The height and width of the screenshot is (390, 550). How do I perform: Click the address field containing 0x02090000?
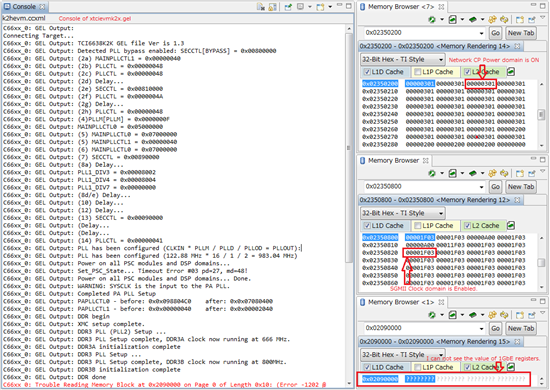424,329
